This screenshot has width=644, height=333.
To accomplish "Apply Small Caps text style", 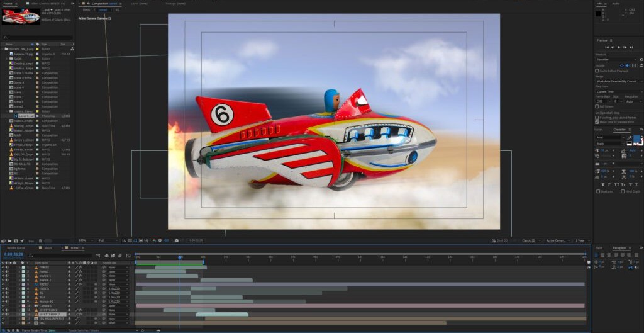I will (623, 184).
